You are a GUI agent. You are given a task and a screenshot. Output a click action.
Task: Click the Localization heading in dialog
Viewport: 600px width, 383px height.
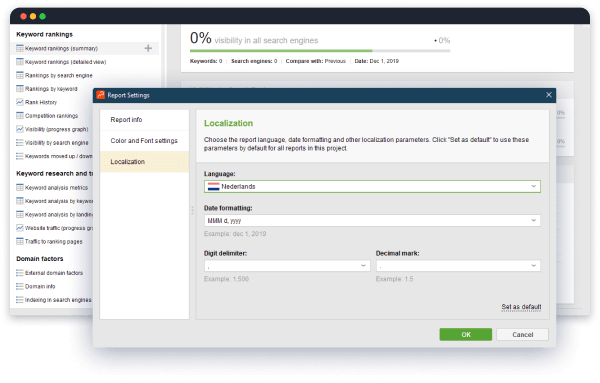point(228,123)
